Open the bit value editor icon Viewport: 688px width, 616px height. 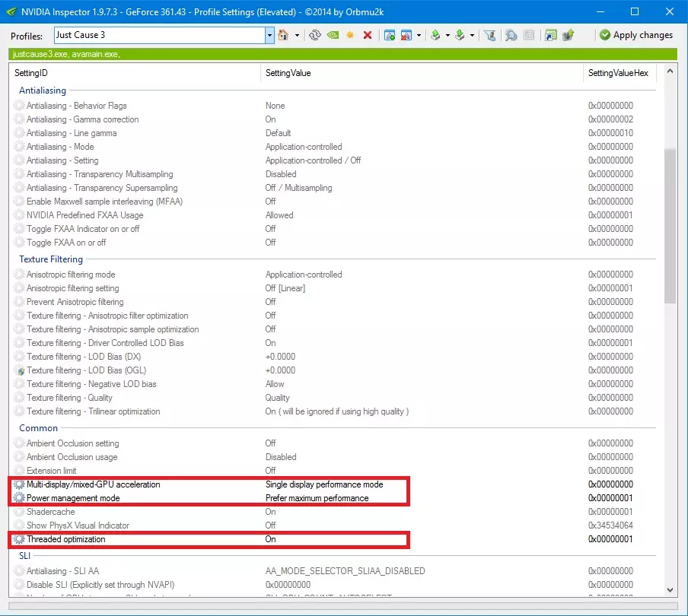tap(529, 35)
